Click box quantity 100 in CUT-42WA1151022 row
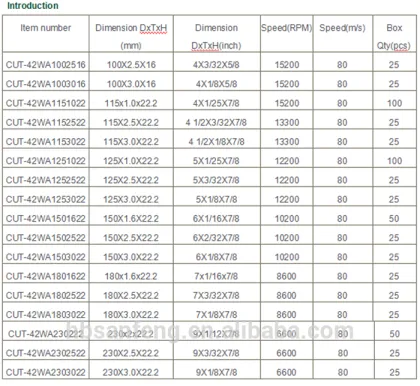The width and height of the screenshot is (420, 386). (x=394, y=103)
